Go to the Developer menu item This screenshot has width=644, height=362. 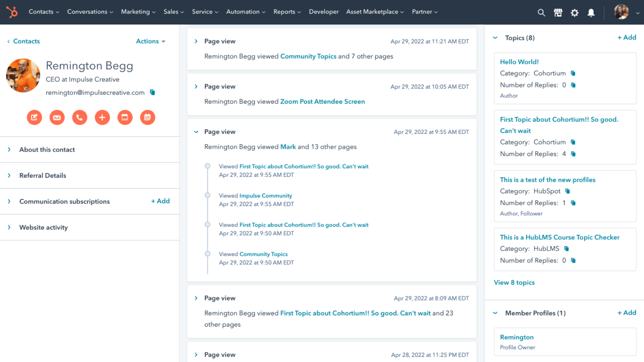pos(324,12)
